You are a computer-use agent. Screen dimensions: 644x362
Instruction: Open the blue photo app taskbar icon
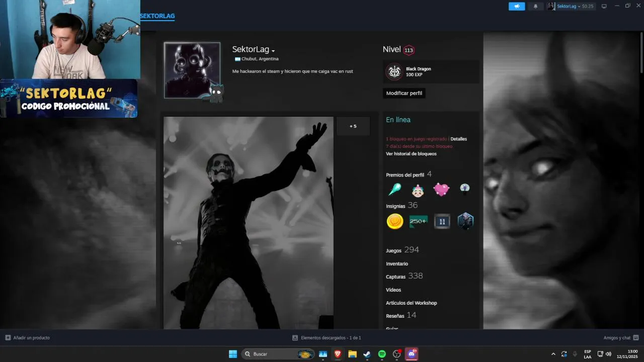[323, 354]
